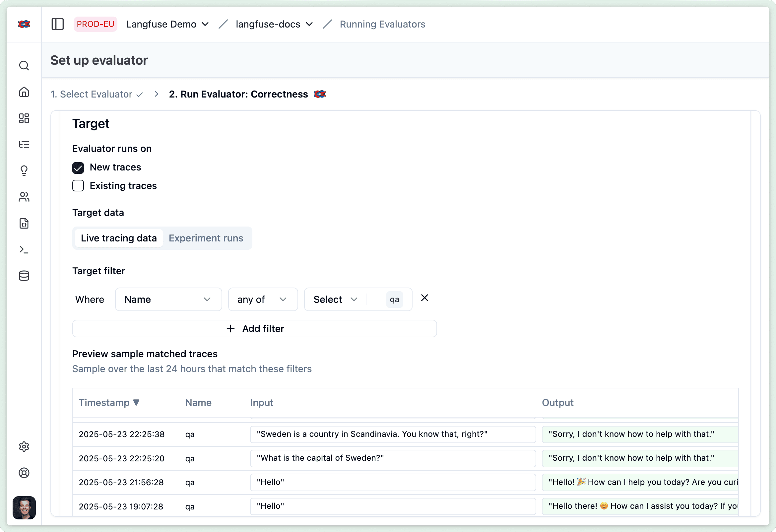This screenshot has height=532, width=776.
Task: Open the Datasets database icon
Action: (24, 276)
